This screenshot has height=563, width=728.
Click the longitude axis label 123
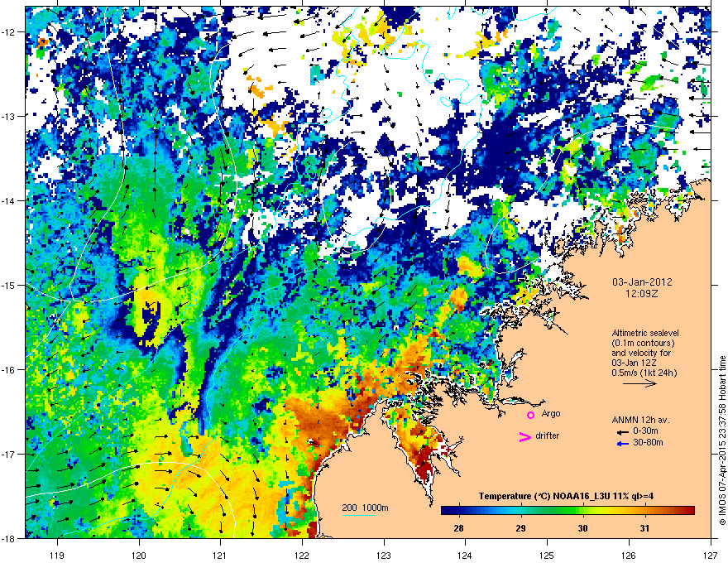[x=384, y=555]
